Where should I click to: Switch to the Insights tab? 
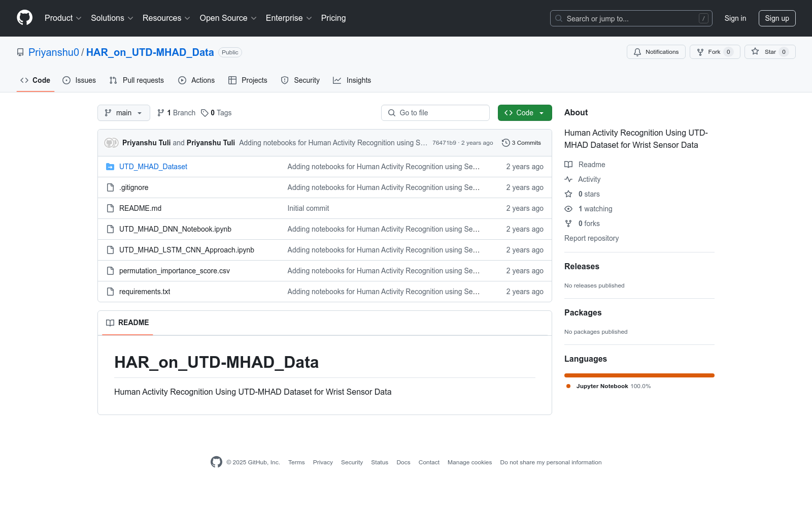point(352,80)
